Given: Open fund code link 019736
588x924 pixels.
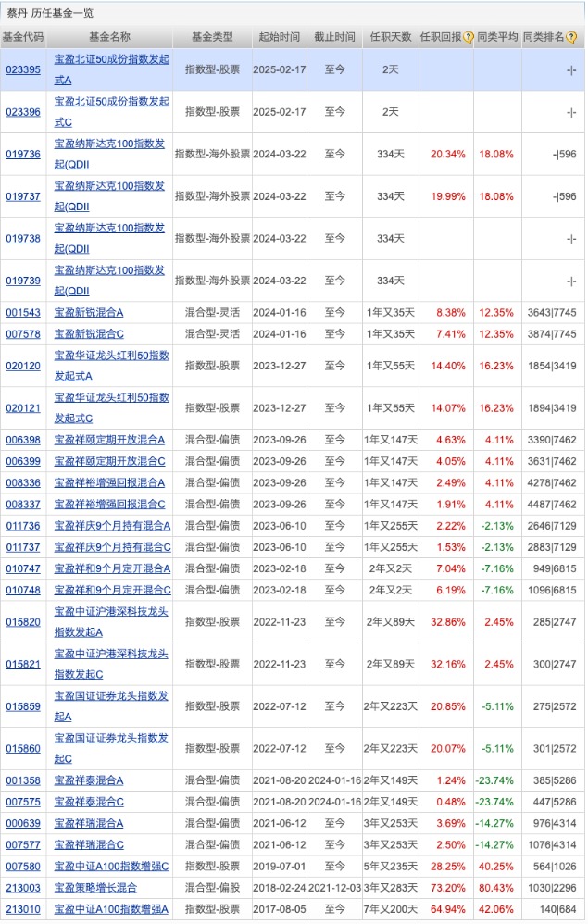Looking at the screenshot, I should tap(23, 155).
